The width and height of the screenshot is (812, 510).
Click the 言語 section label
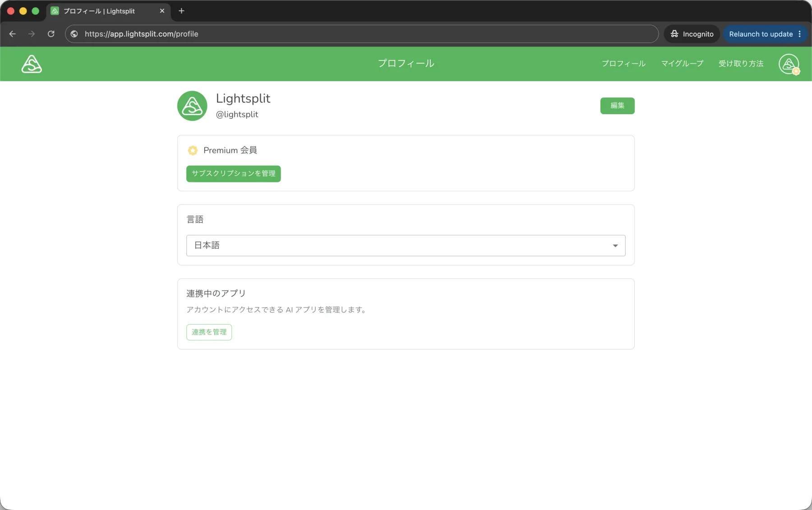195,219
